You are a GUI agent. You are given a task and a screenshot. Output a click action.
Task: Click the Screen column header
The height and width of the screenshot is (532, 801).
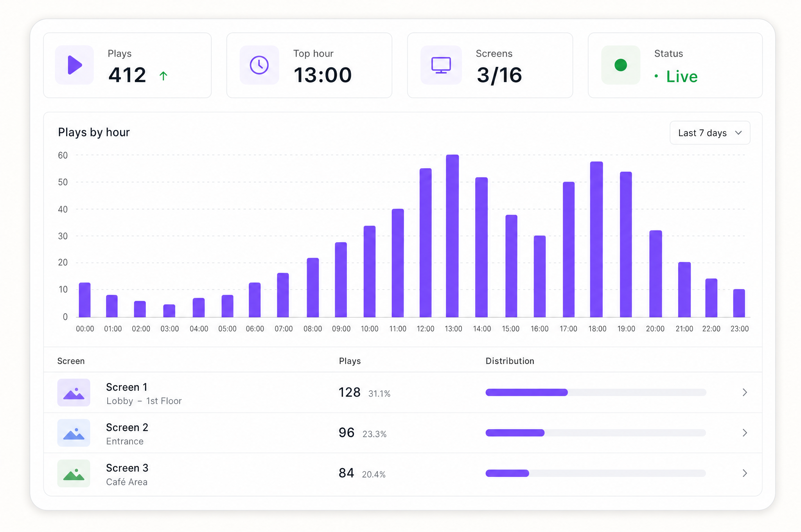point(71,361)
